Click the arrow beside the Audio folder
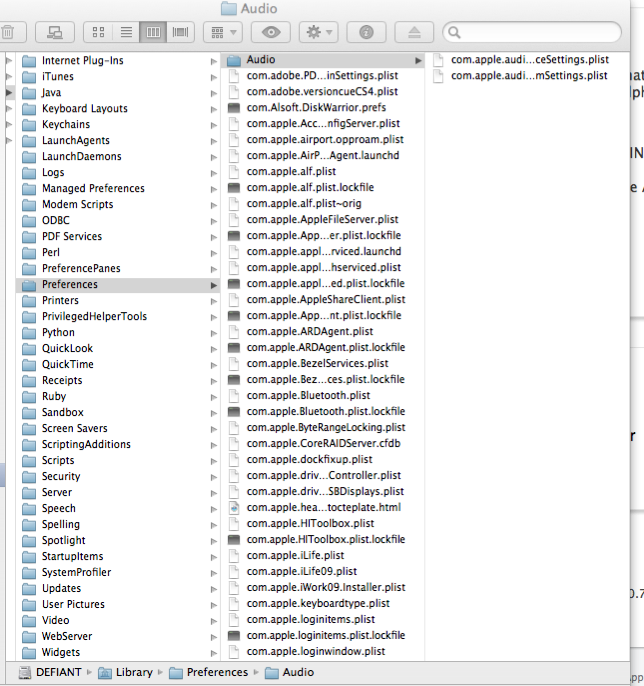Viewport: 644px width, 686px height. (x=418, y=60)
